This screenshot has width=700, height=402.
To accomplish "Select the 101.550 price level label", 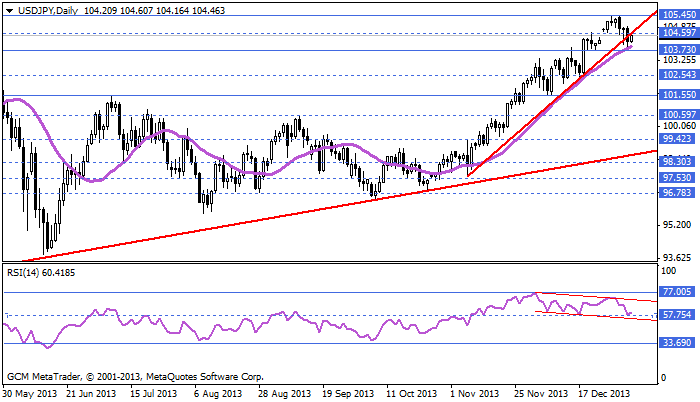I will point(679,95).
